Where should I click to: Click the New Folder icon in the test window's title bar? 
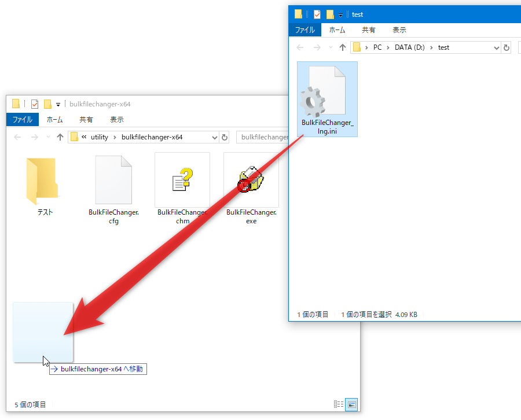330,14
